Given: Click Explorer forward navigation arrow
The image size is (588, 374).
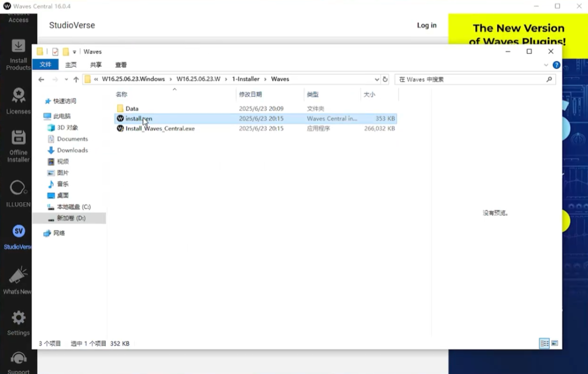Looking at the screenshot, I should coord(55,80).
